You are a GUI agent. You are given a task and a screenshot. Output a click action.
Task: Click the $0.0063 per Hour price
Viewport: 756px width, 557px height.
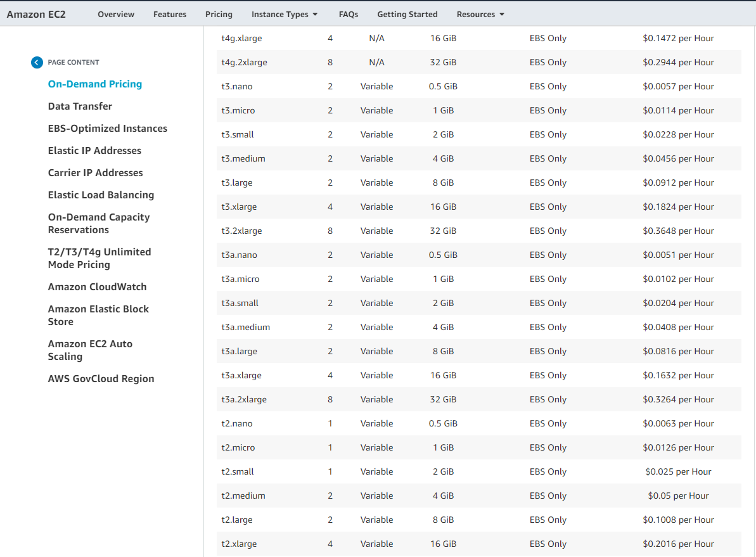coord(679,424)
